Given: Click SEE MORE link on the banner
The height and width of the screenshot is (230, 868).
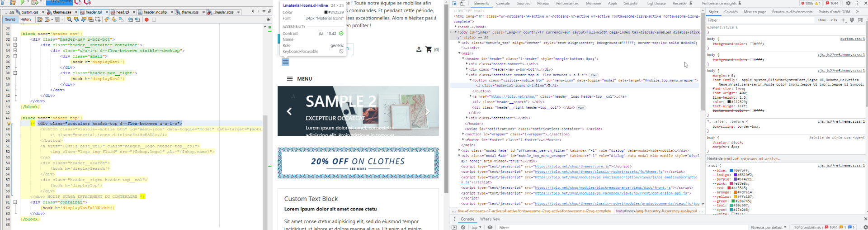Looking at the screenshot, I should click(x=358, y=169).
